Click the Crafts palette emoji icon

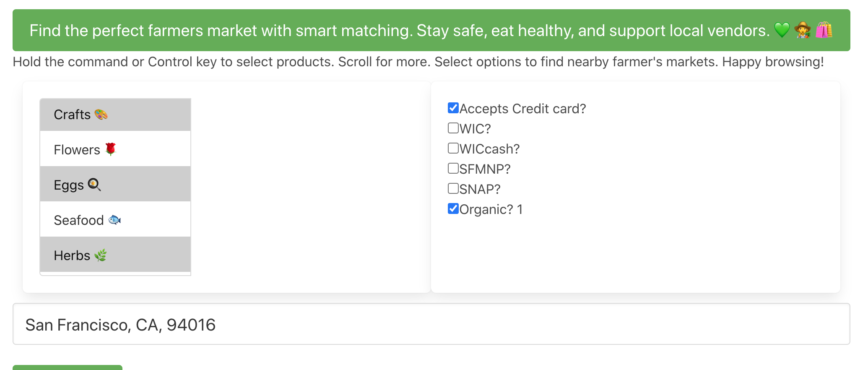click(101, 115)
